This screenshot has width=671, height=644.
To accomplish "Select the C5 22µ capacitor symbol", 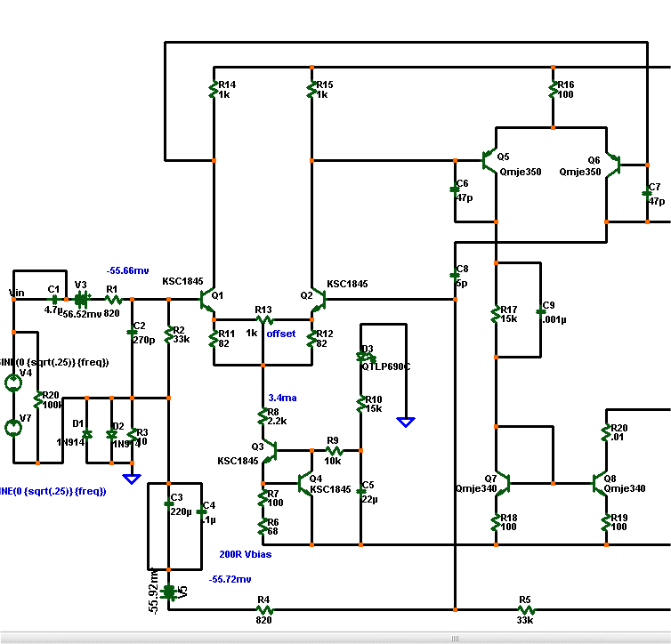I will pos(360,491).
